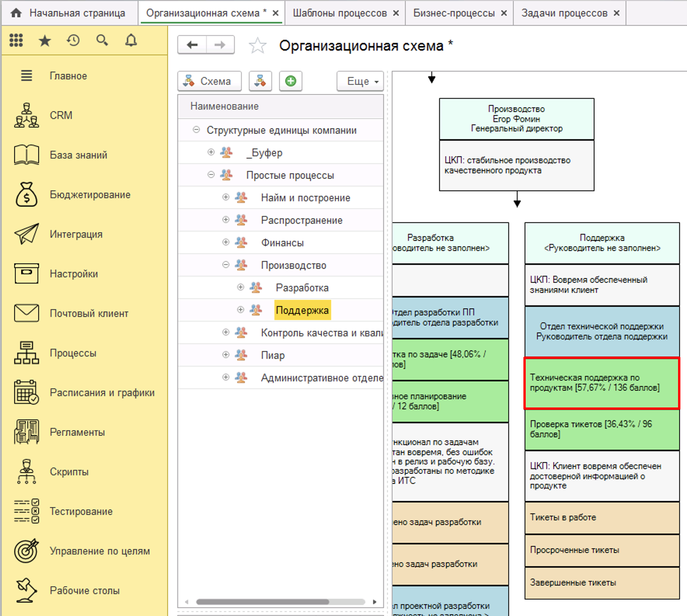
Task: Open the sections menu grid icon
Action: (x=16, y=40)
